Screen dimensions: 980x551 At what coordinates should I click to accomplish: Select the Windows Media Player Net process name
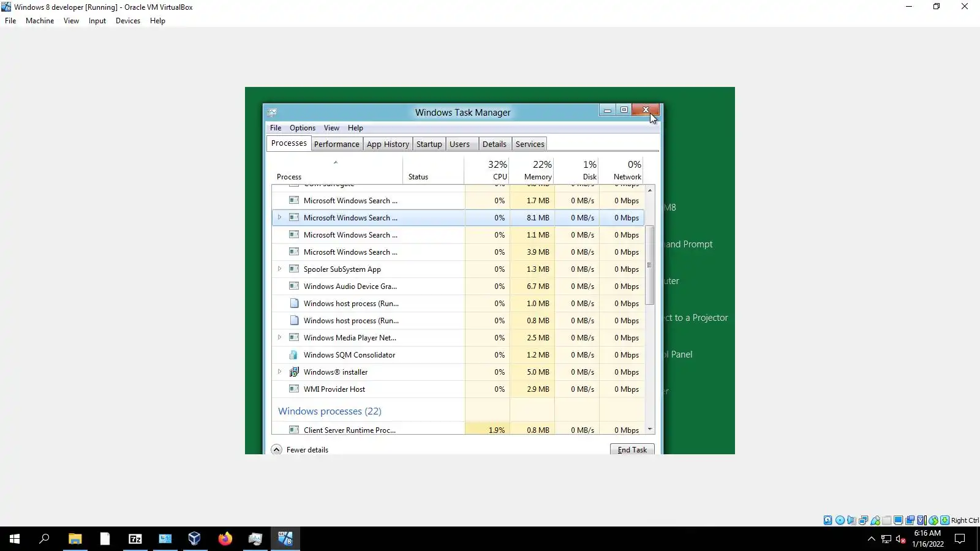point(350,338)
